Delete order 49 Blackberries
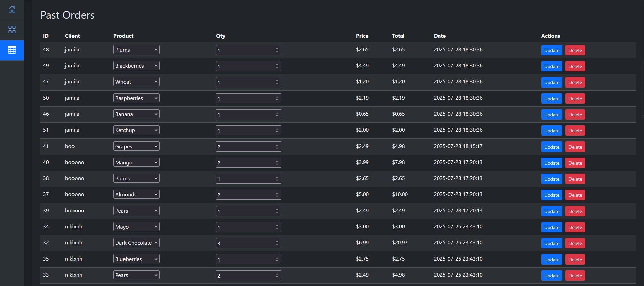644x286 pixels. coord(575,66)
